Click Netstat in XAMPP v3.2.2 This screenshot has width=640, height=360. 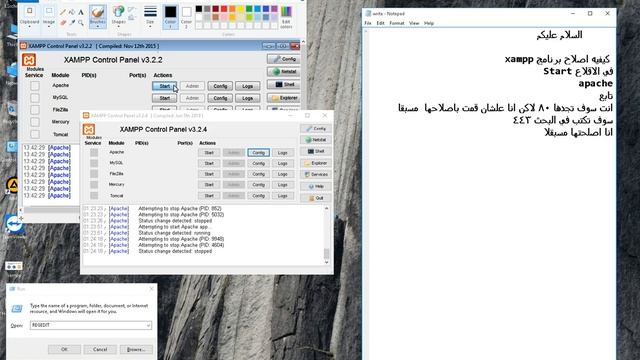click(284, 72)
